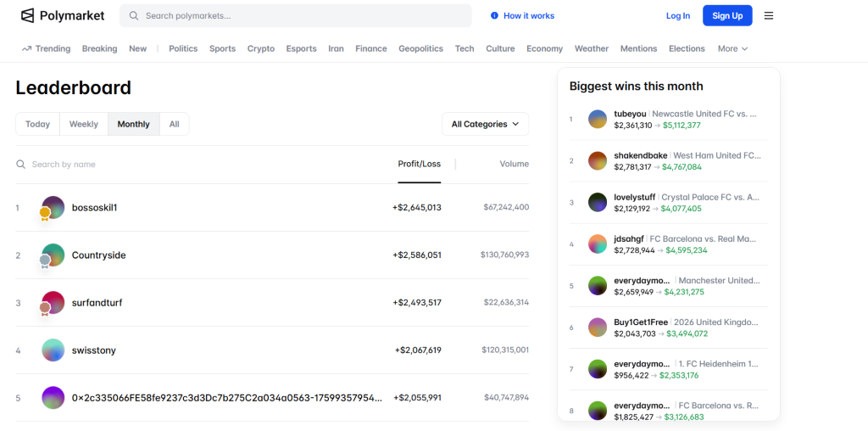868x431 pixels.
Task: Open bossoskil1's avatar
Action: (53, 208)
